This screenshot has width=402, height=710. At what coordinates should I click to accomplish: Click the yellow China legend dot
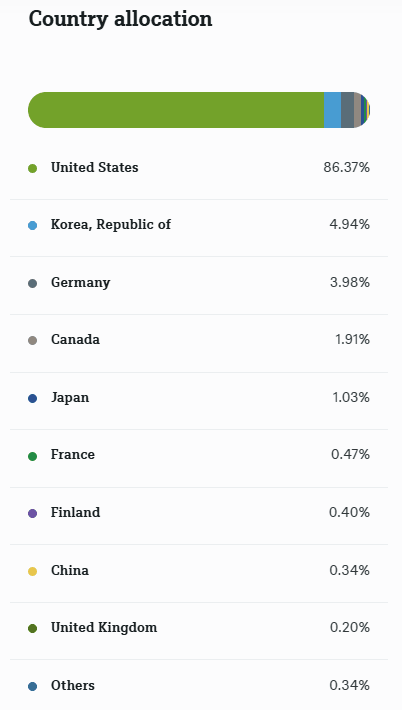pyautogui.click(x=32, y=571)
